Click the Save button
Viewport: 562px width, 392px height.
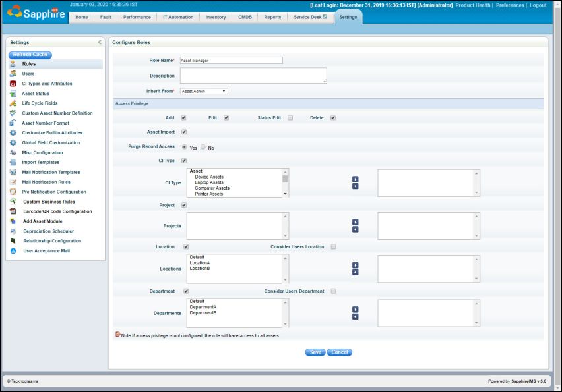tap(315, 352)
